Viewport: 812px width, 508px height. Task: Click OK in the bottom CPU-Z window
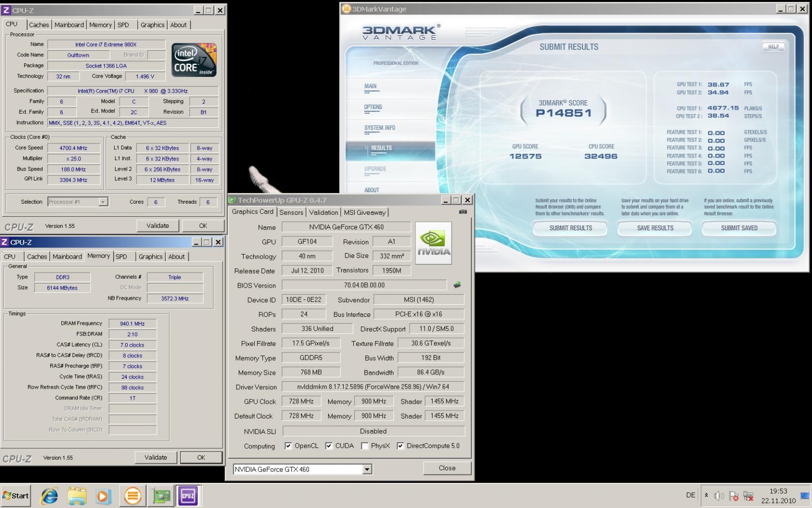pos(201,457)
